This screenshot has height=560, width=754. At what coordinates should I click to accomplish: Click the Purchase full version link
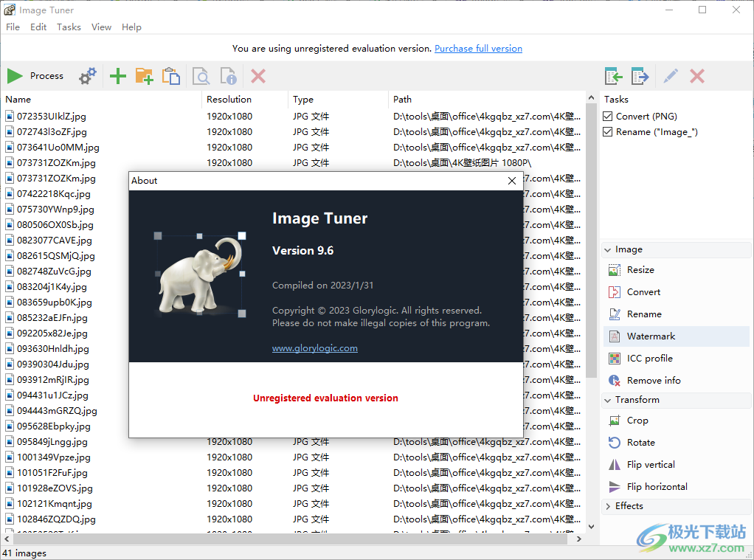(x=479, y=49)
